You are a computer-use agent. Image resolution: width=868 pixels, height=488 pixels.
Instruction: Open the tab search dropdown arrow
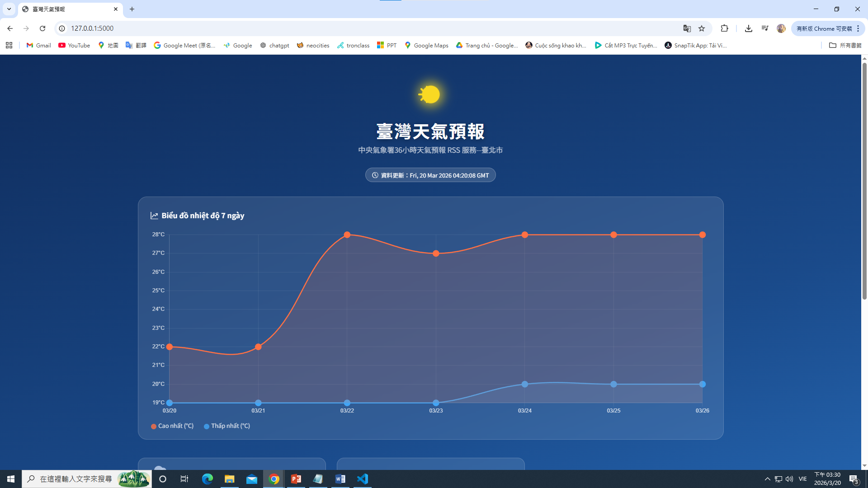pos(9,9)
